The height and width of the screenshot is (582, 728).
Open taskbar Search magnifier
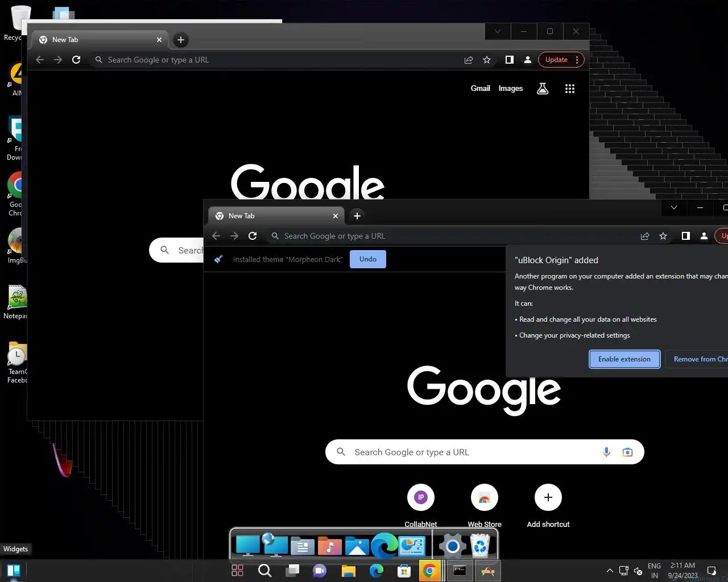pos(264,571)
